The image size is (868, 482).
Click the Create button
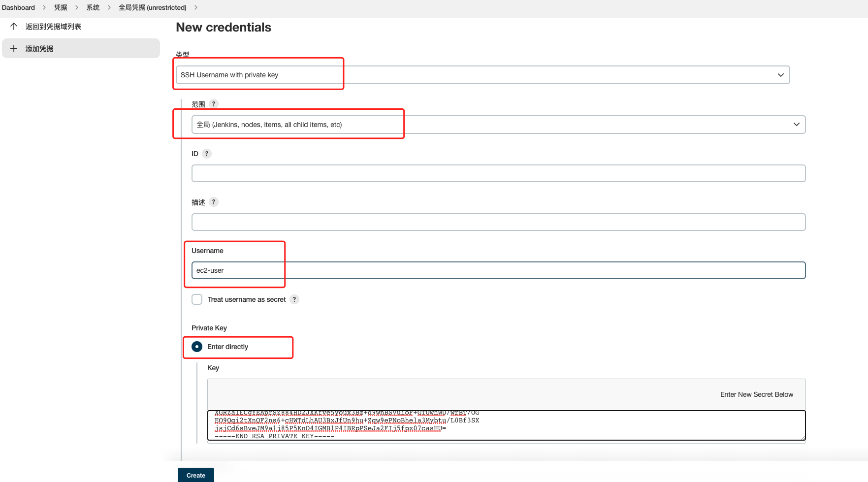[196, 475]
